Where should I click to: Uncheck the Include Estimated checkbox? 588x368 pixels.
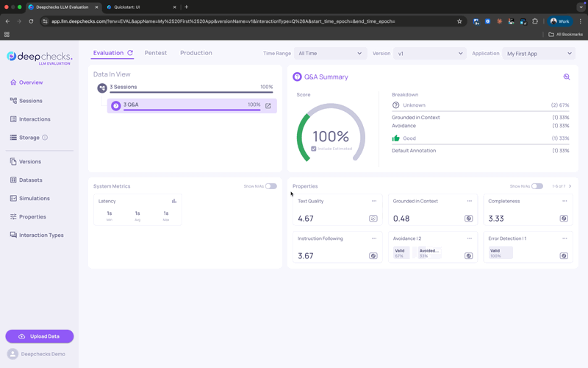tap(314, 149)
